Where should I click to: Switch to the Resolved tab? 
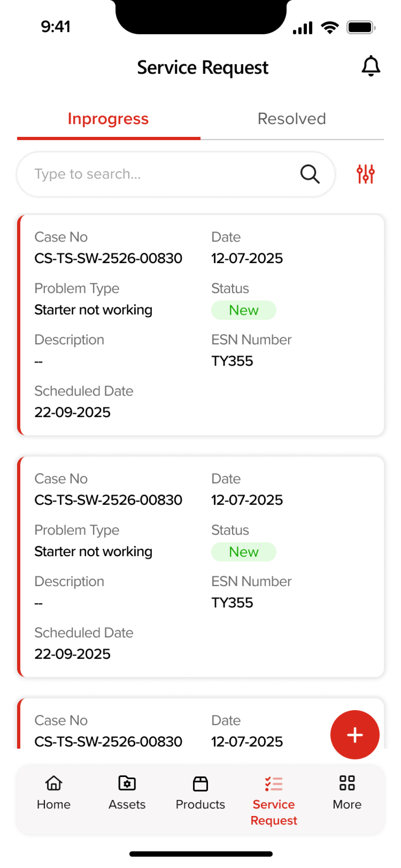coord(292,119)
